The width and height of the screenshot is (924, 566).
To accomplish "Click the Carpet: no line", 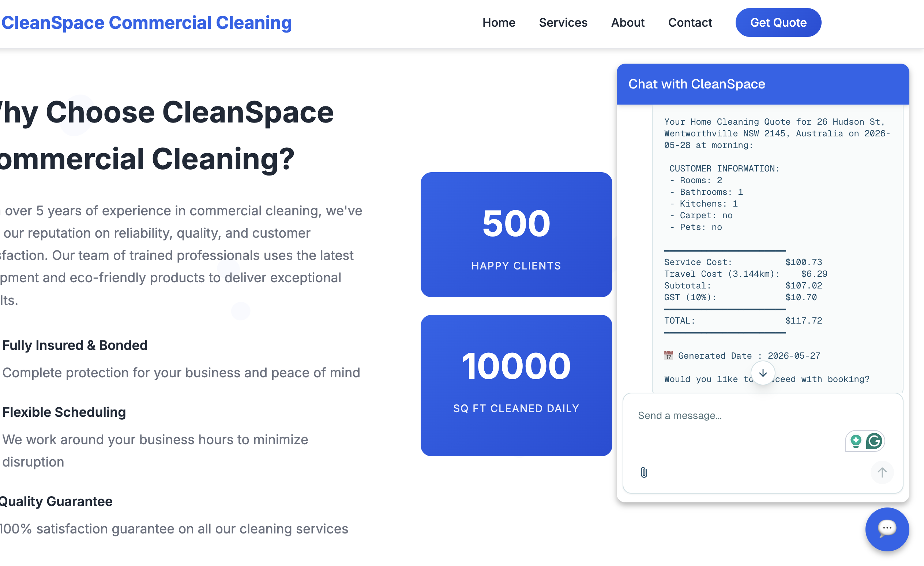I will (x=701, y=215).
